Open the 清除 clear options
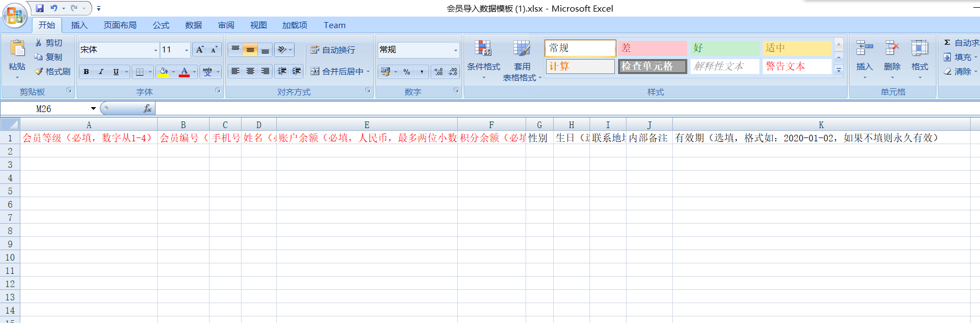This screenshot has width=980, height=323. tap(960, 71)
